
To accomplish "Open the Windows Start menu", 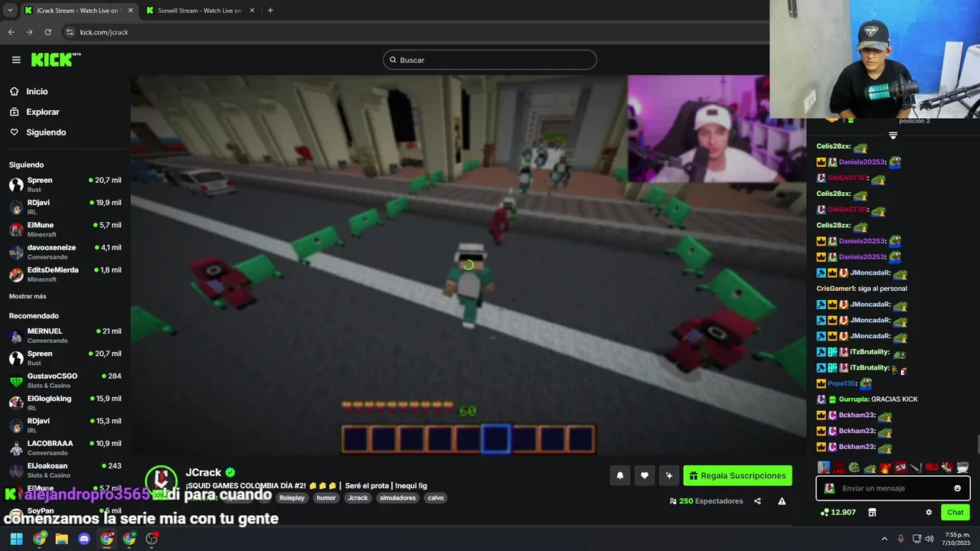I will (16, 539).
